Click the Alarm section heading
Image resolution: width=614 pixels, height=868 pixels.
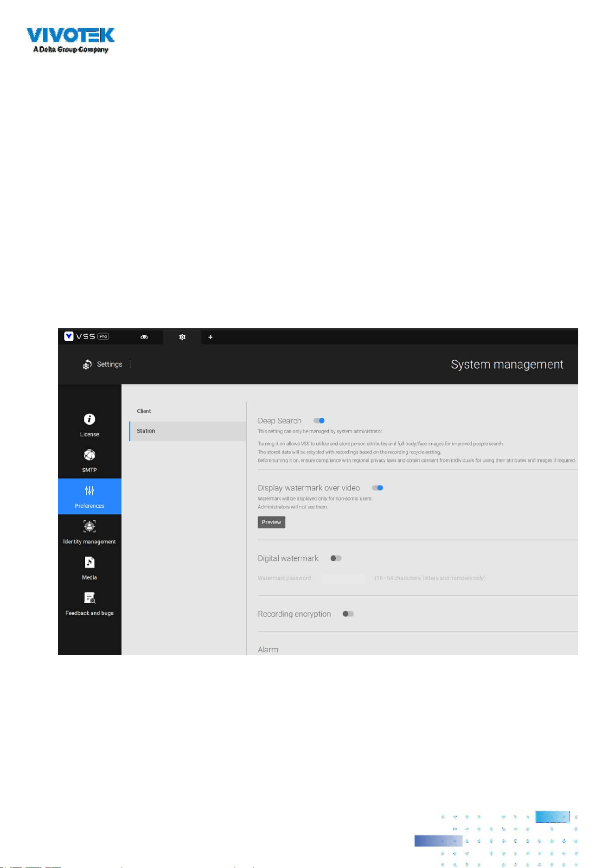(x=268, y=650)
